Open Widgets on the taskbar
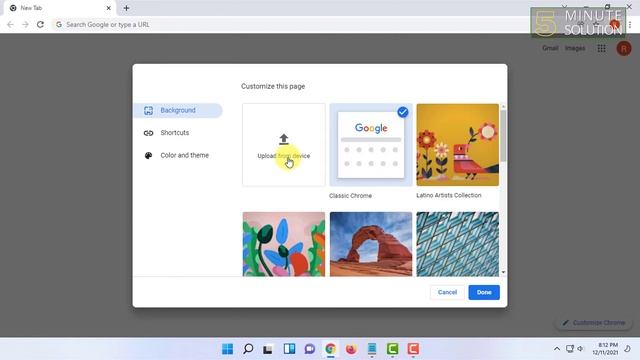The width and height of the screenshot is (640, 360). [x=289, y=349]
